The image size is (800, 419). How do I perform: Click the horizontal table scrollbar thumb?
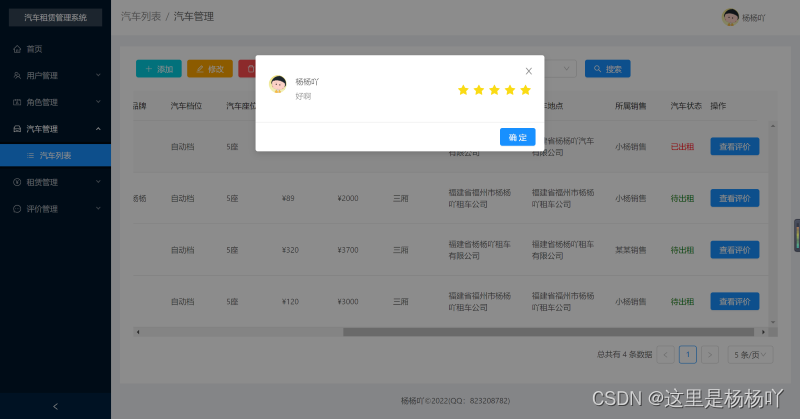pyautogui.click(x=548, y=332)
